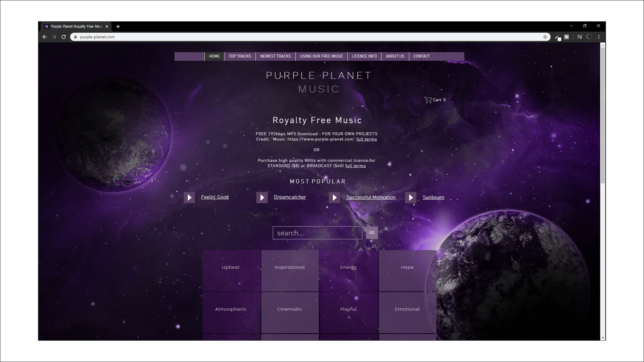644x362 pixels.
Task: Open the shopping cart icon
Action: click(x=428, y=100)
